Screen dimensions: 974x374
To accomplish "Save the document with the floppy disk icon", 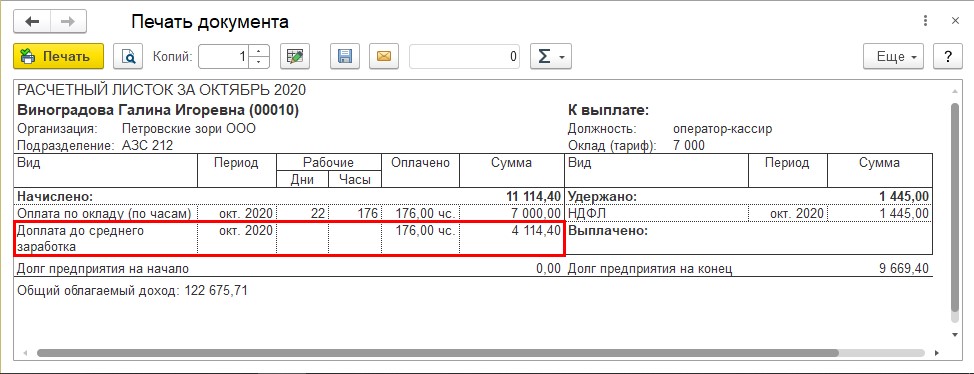I will coord(345,57).
